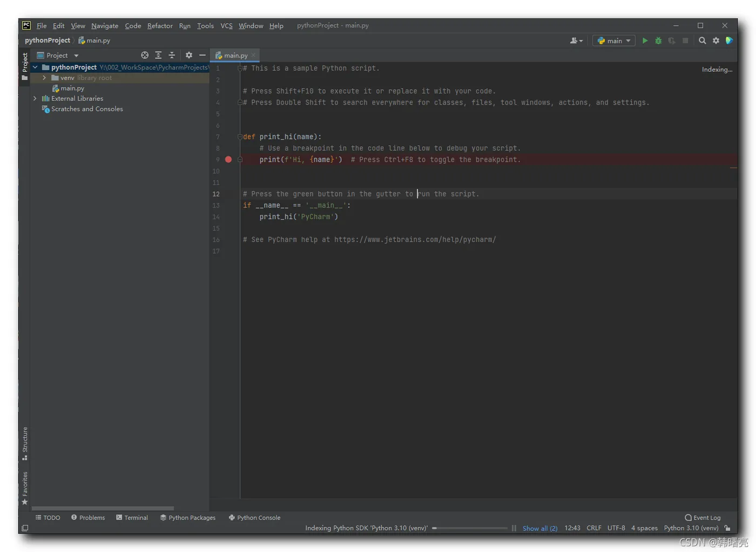Open the Edit menu
The width and height of the screenshot is (756, 552).
point(58,25)
